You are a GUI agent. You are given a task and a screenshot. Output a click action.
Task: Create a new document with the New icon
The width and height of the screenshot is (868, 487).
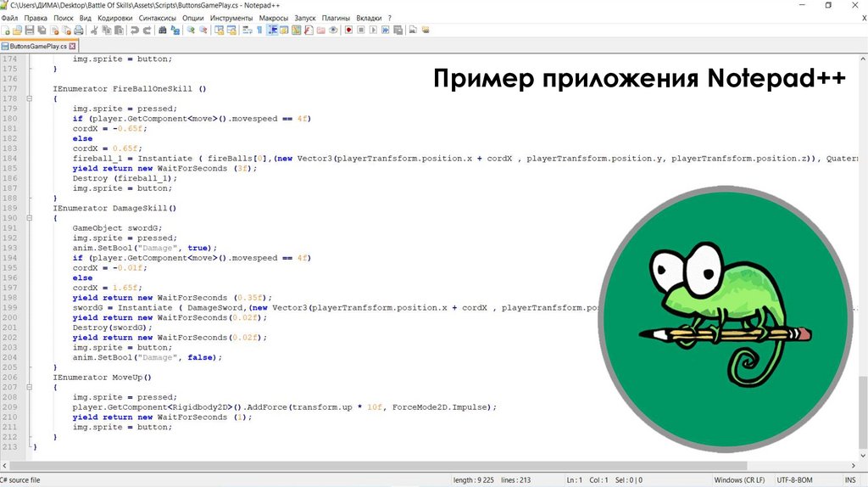6,30
